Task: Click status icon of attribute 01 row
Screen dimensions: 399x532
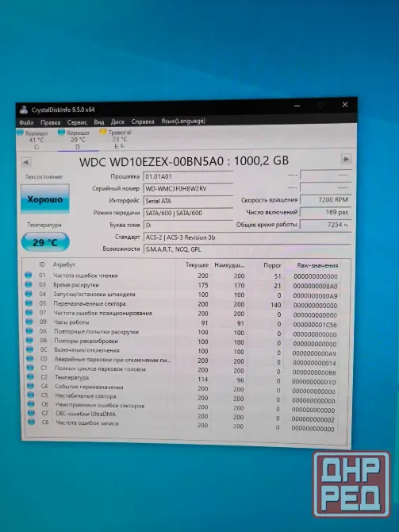Action: tap(29, 276)
